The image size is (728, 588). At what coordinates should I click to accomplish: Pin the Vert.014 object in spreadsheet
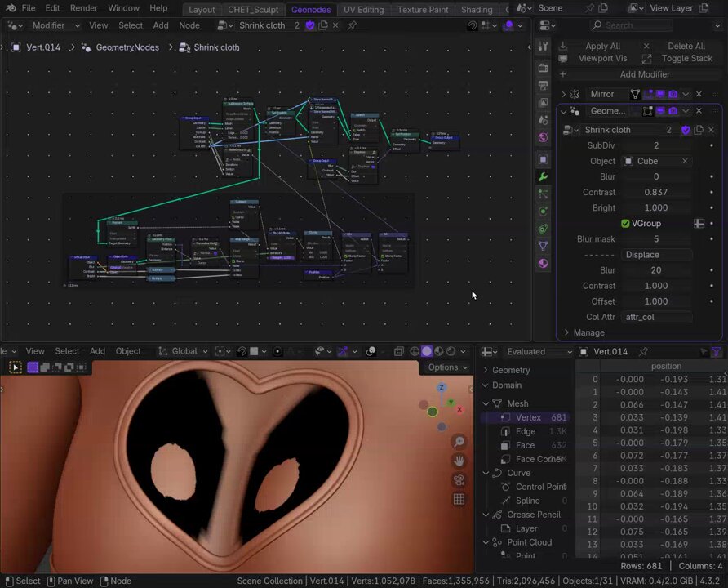643,352
